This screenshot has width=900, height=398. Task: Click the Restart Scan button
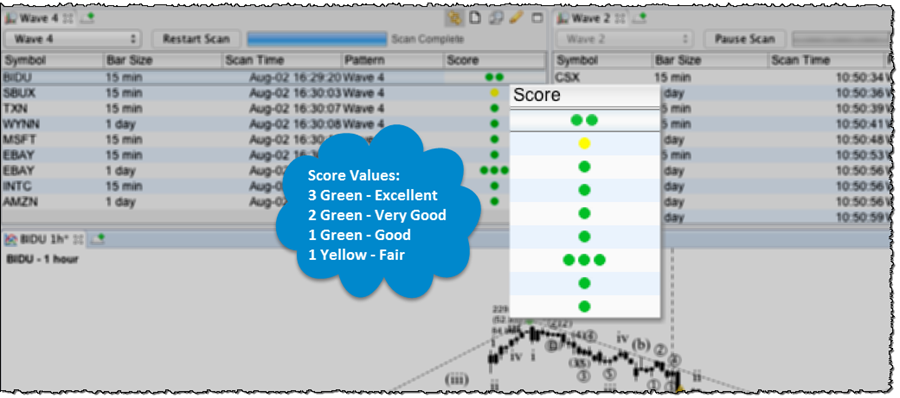click(196, 39)
